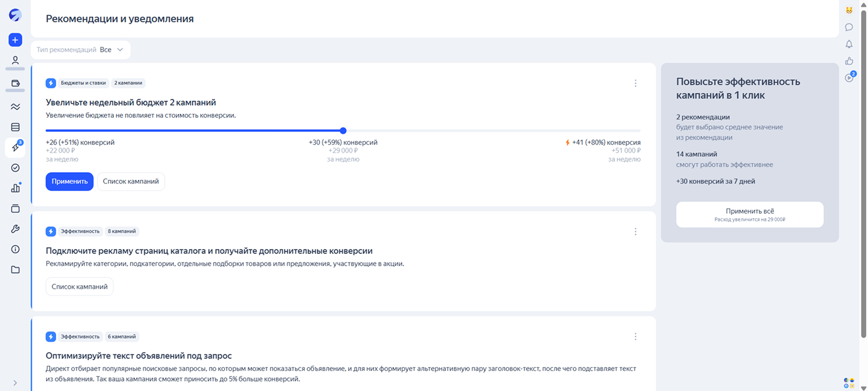Open the info circle icon in sidebar
Screen dimensions: 868x391
tap(15, 249)
